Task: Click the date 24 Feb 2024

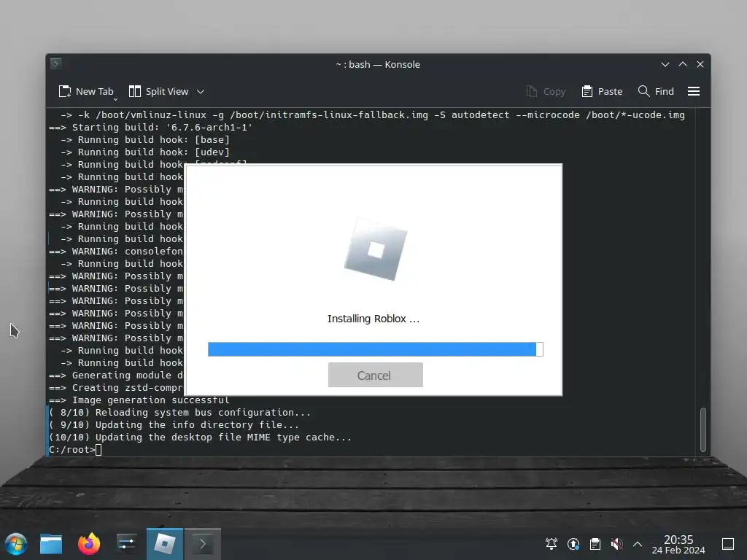Action: [678, 551]
